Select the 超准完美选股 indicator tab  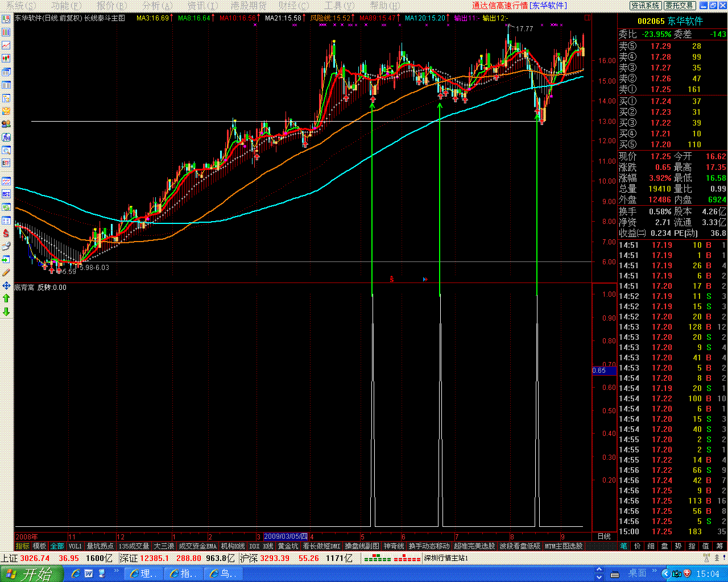[x=475, y=546]
